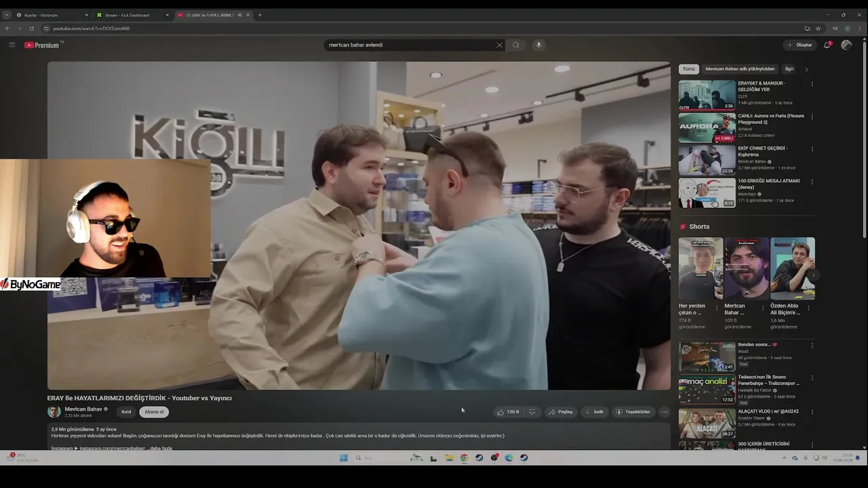Open options for CANLI: Aurora vs Furia
Image resolution: width=868 pixels, height=488 pixels.
click(x=812, y=117)
